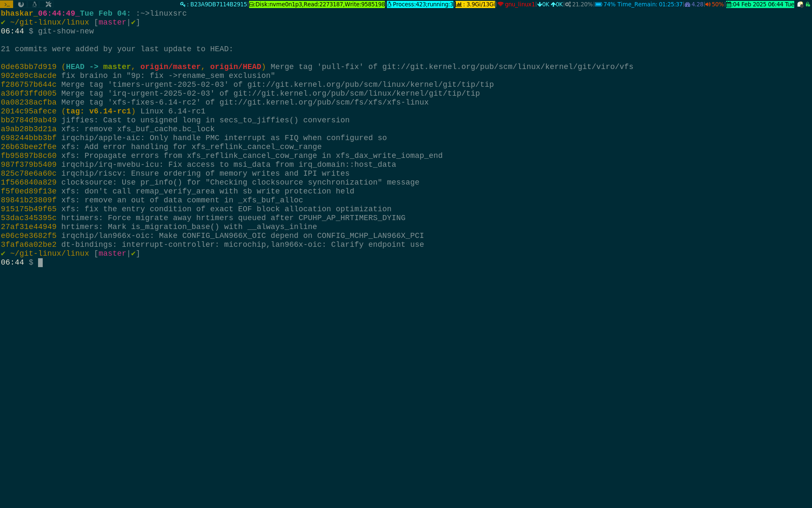Click the speaker volume 50% indicator
This screenshot has width=812, height=508.
point(714,4)
